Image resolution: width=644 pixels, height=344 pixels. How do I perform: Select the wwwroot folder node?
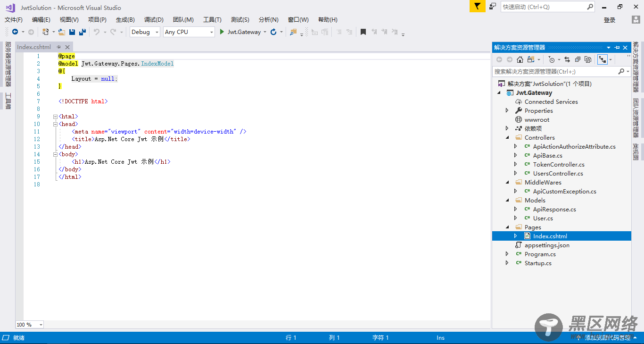click(537, 119)
